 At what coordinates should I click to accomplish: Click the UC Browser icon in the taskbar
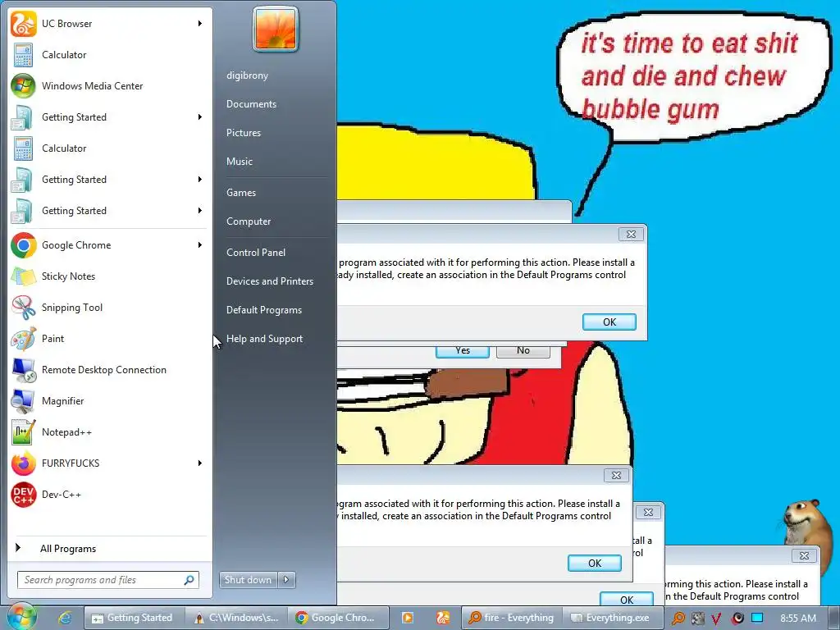pos(442,618)
